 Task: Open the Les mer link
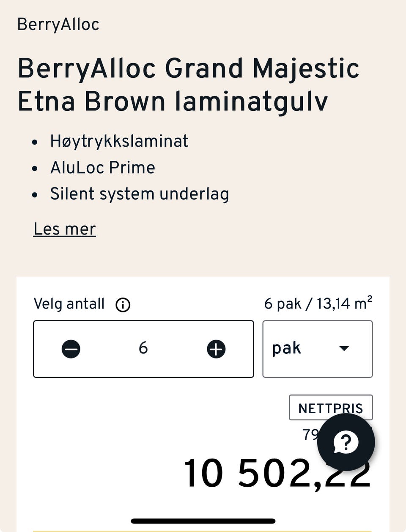click(x=65, y=229)
